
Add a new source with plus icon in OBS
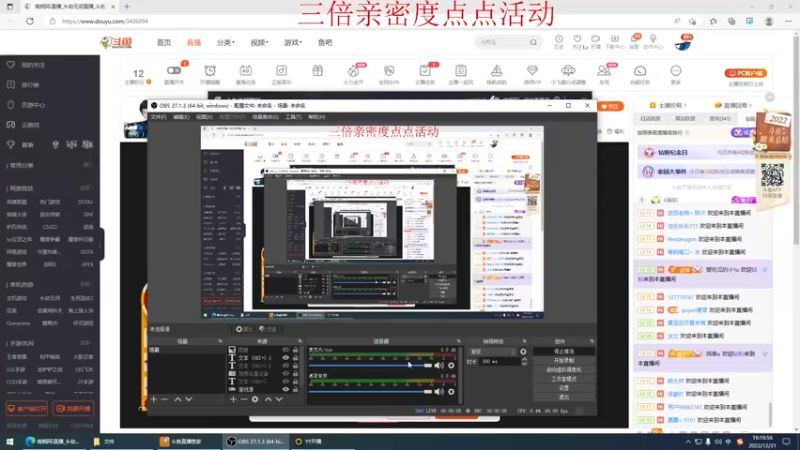pos(233,399)
